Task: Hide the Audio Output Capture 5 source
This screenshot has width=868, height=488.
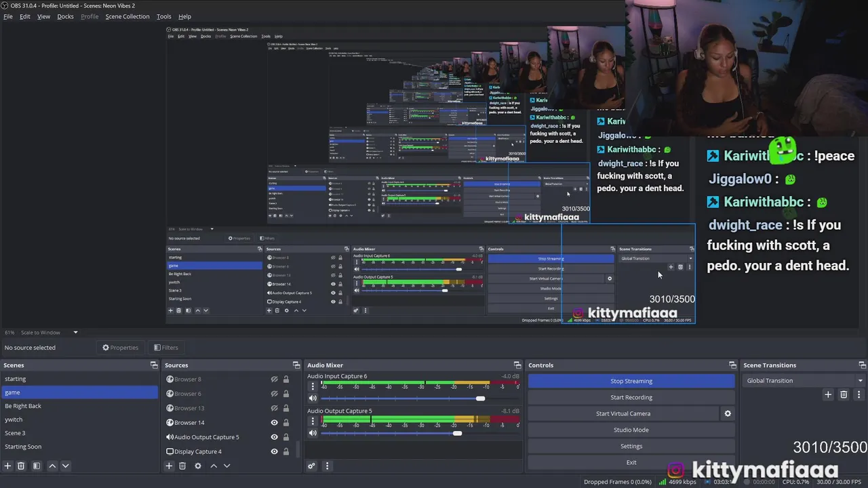Action: coord(275,437)
